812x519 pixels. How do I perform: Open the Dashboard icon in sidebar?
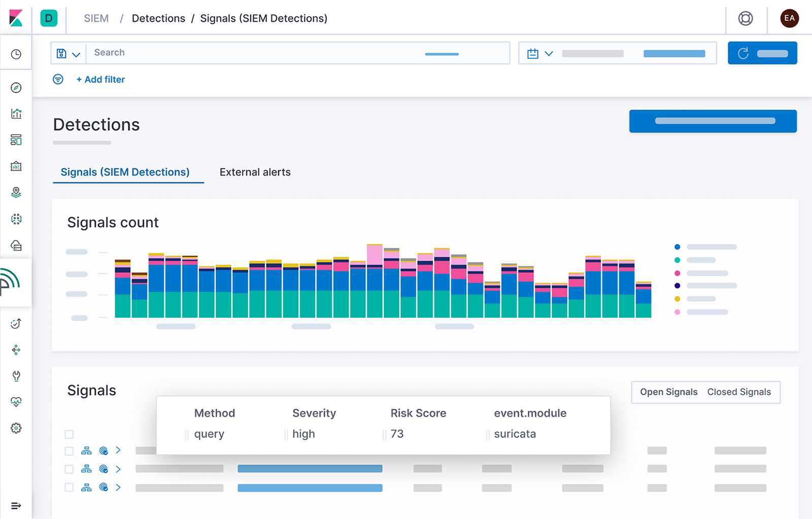point(16,140)
